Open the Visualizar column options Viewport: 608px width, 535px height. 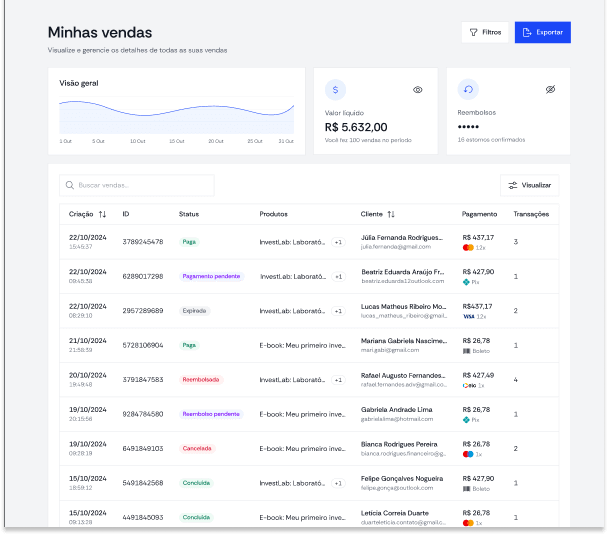click(x=530, y=185)
